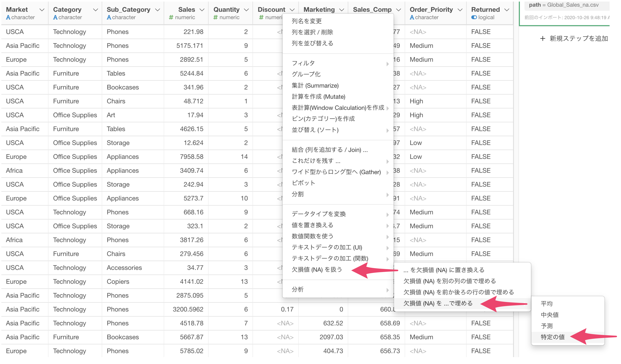This screenshot has height=364, width=621.
Task: Click the logical type icon under Returned
Action: [474, 17]
